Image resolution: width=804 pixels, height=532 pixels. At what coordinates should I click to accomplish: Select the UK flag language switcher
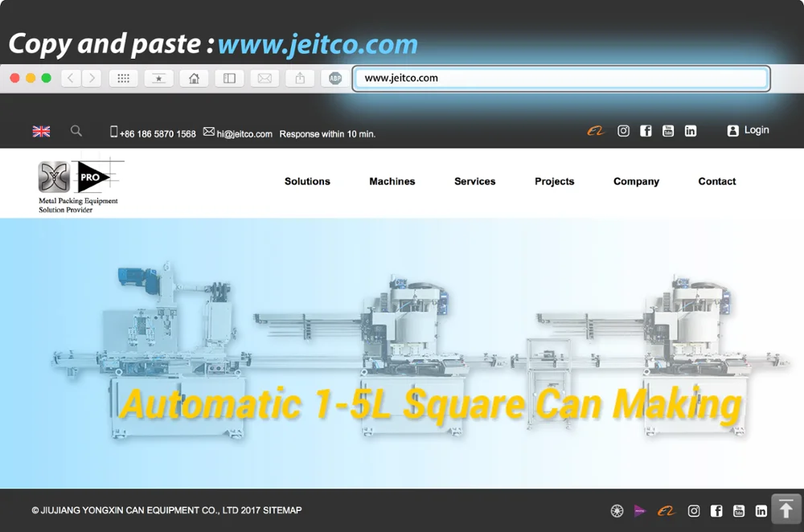(x=41, y=131)
